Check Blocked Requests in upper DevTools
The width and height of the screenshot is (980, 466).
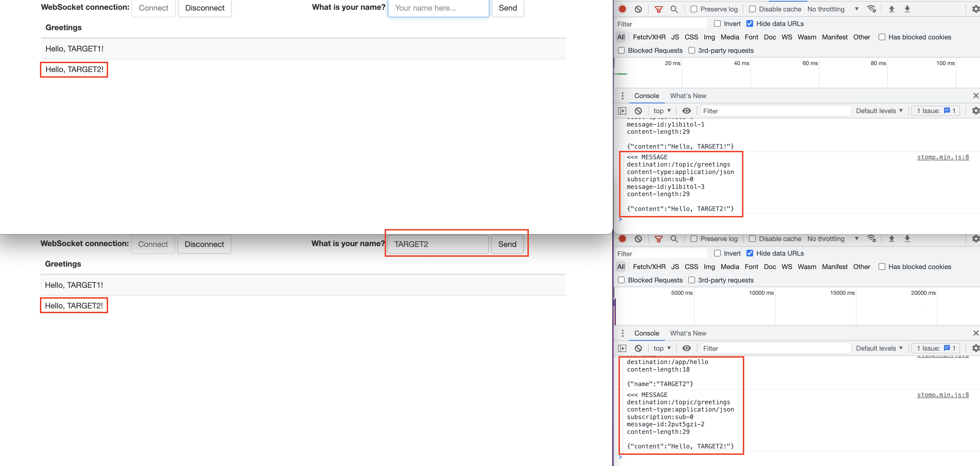pyautogui.click(x=621, y=50)
